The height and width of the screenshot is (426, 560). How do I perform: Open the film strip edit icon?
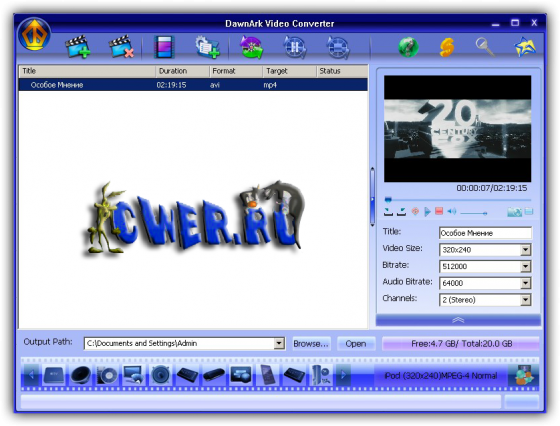(164, 47)
